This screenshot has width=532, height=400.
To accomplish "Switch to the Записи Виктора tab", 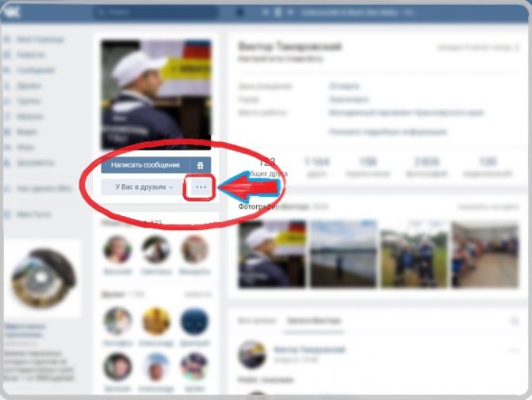I will [x=313, y=321].
